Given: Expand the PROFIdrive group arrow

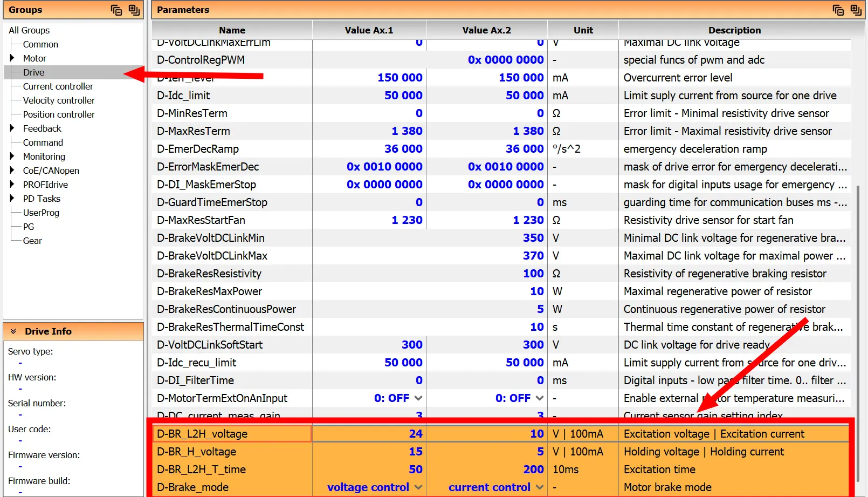Looking at the screenshot, I should (x=12, y=185).
